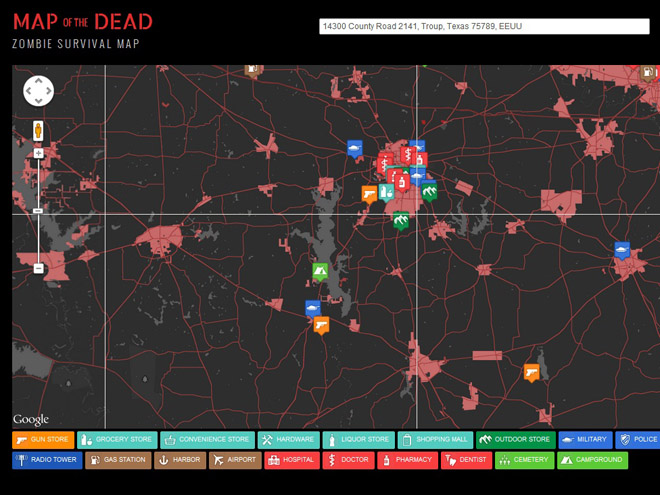Select the isolated gun store marker in the map's southeast
This screenshot has height=495, width=660.
[532, 373]
